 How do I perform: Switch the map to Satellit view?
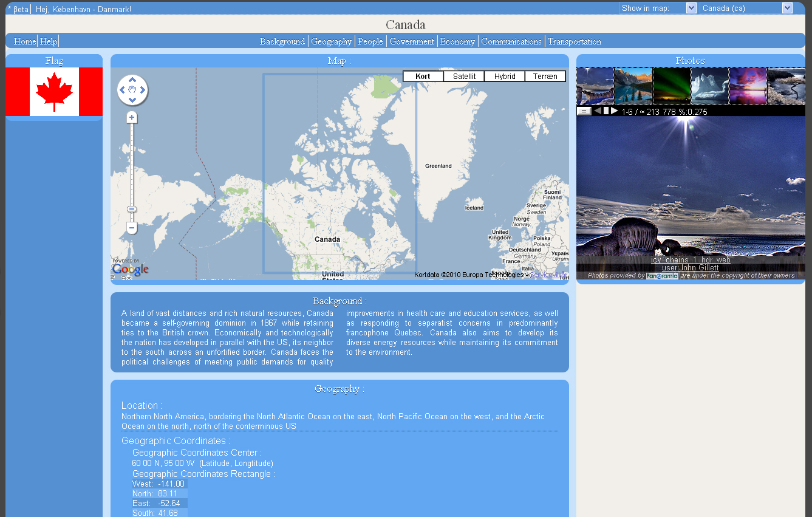coord(464,77)
